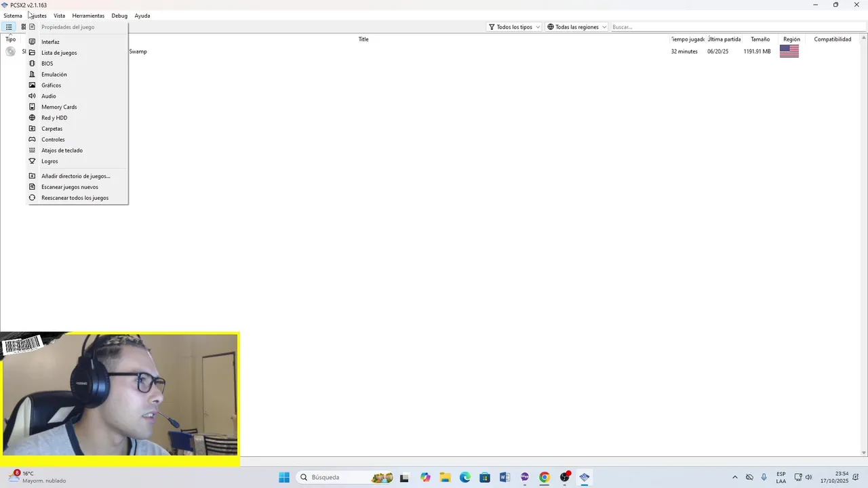Screen dimensions: 868x488
Task: Expand the Todos los tipos filter dropdown
Action: coord(514,27)
